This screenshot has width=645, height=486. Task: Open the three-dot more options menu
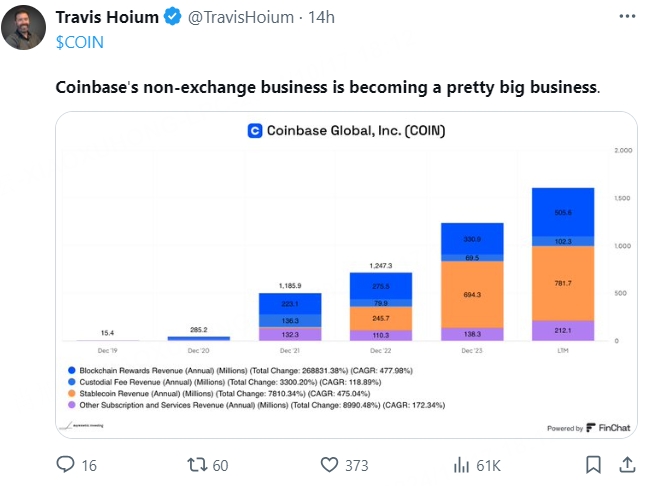coord(627,16)
